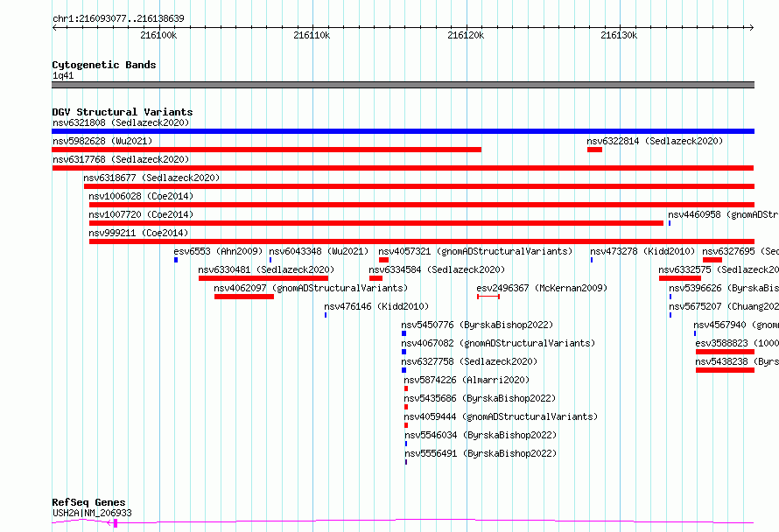Click the gray 1q41 cytoband bar
Viewport: 779px width, 532px height.
403,85
